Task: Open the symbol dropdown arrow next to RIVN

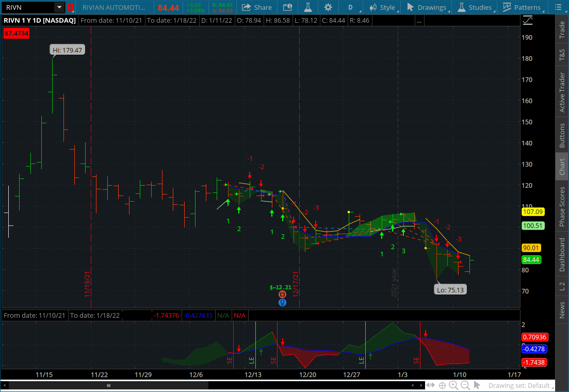Action: pyautogui.click(x=59, y=7)
